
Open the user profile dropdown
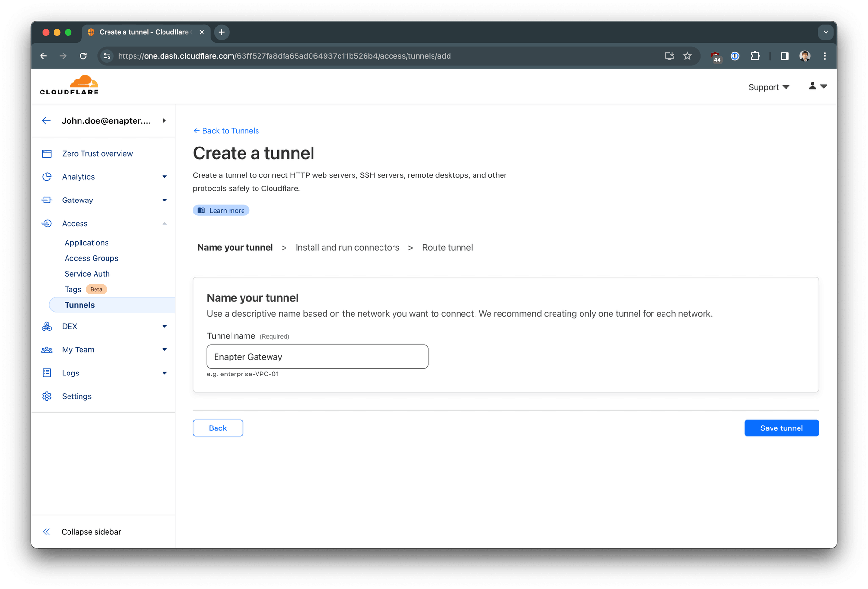coord(817,86)
